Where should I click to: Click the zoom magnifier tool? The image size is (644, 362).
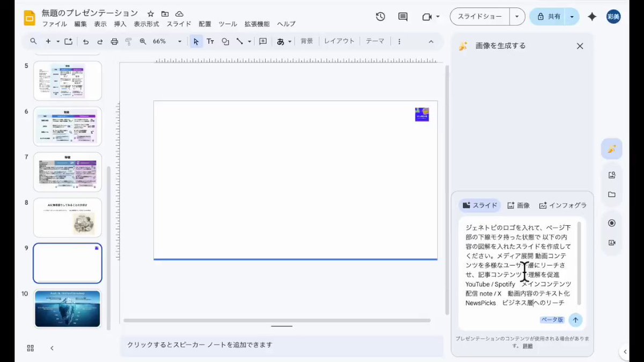143,41
